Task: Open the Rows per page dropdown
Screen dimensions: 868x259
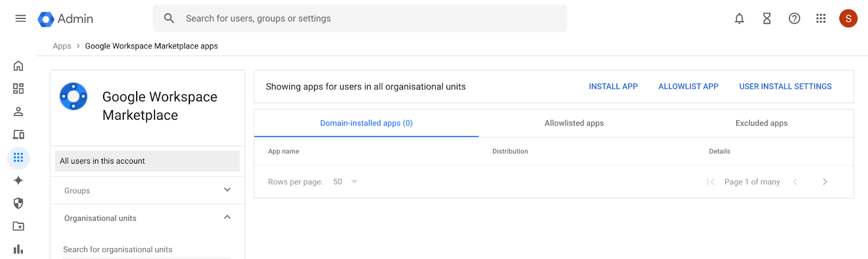Action: click(346, 182)
